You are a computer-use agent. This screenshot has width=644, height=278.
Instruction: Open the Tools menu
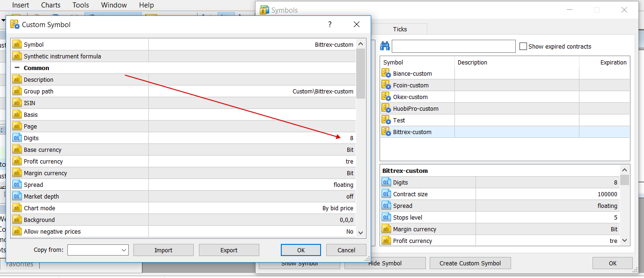click(80, 5)
